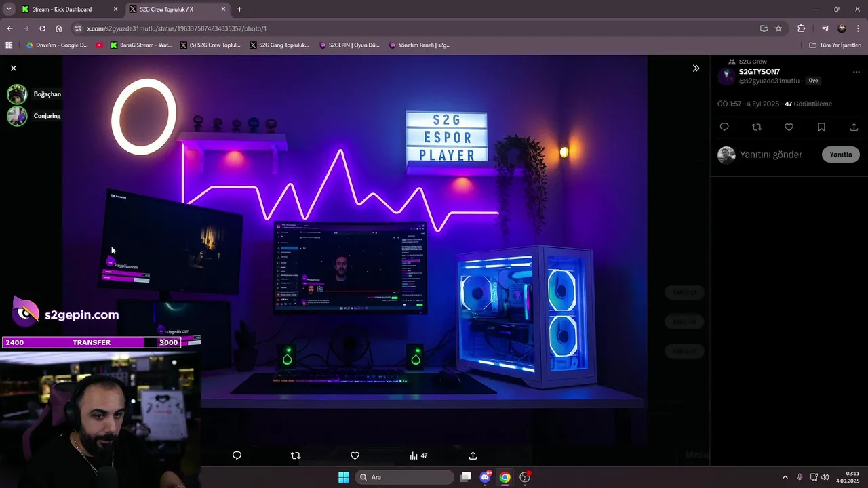Click the heart icon below the photo
Viewport: 868px width, 488px height.
(355, 455)
